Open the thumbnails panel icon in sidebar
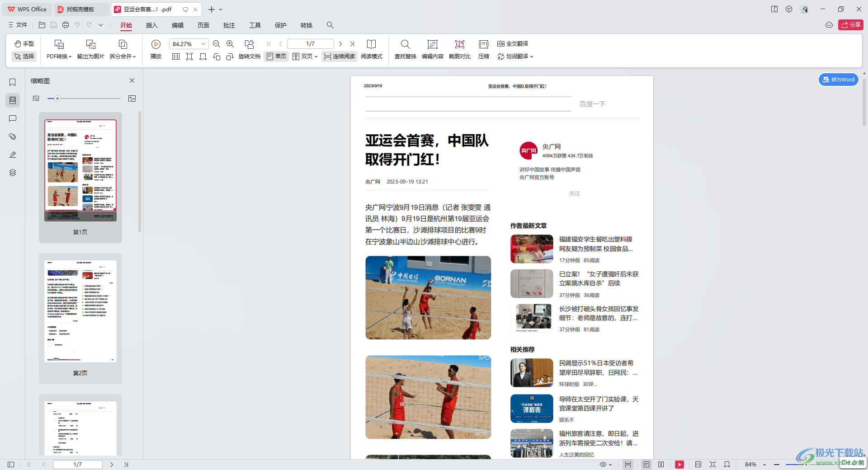The image size is (868, 470). [x=13, y=100]
